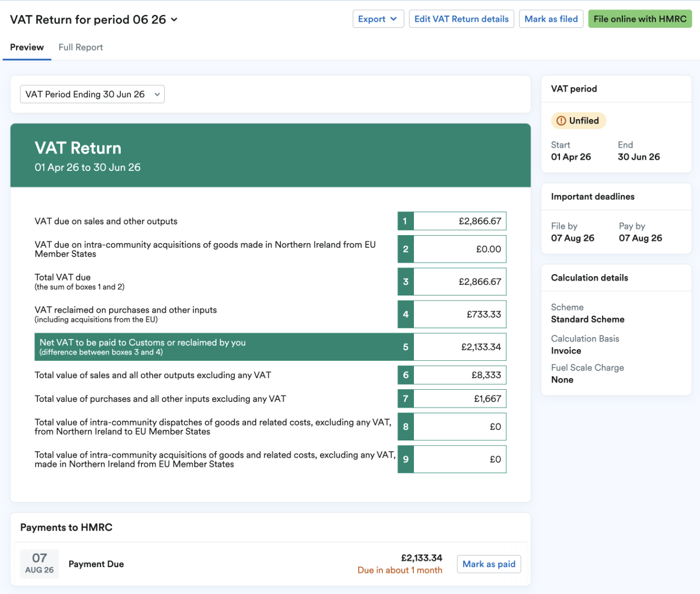Click File by date 07 Aug 26
Viewport: 700px width, 594px height.
coord(573,238)
